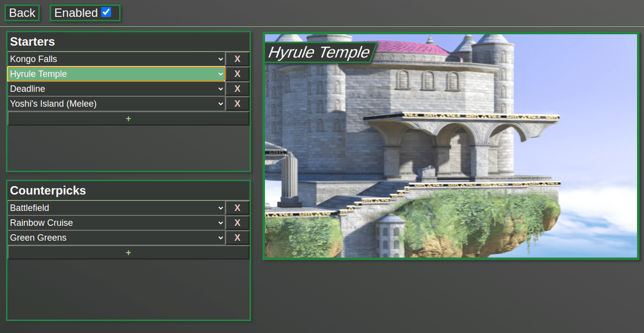Open the Deadline starter dropdown
Viewport: 644px width, 333px height.
pyautogui.click(x=116, y=89)
